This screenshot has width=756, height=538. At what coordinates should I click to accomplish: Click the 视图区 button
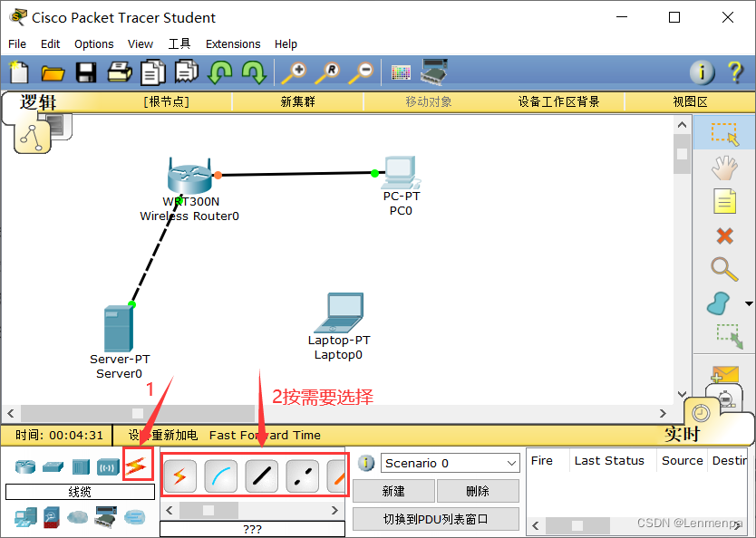click(691, 101)
